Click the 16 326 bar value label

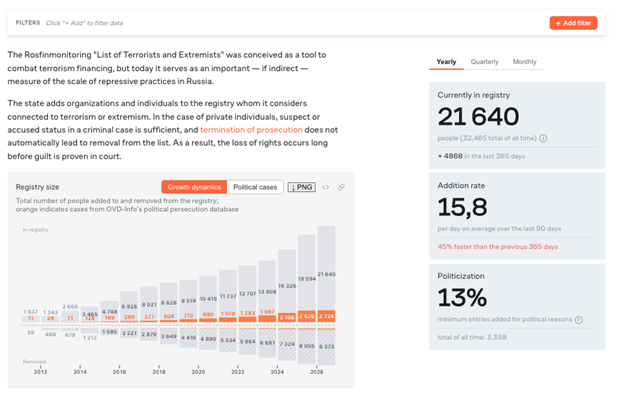(x=287, y=286)
